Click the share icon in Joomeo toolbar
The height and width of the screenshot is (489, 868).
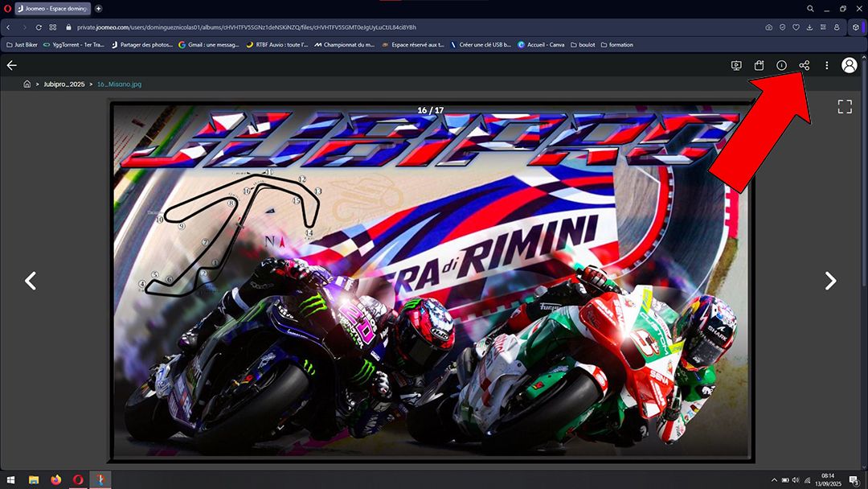804,65
